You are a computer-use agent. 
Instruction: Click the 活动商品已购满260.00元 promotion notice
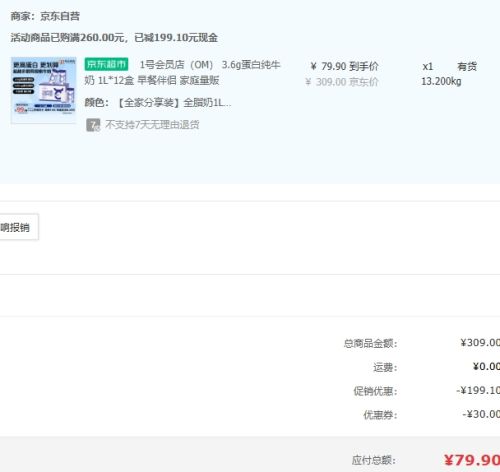(x=114, y=37)
